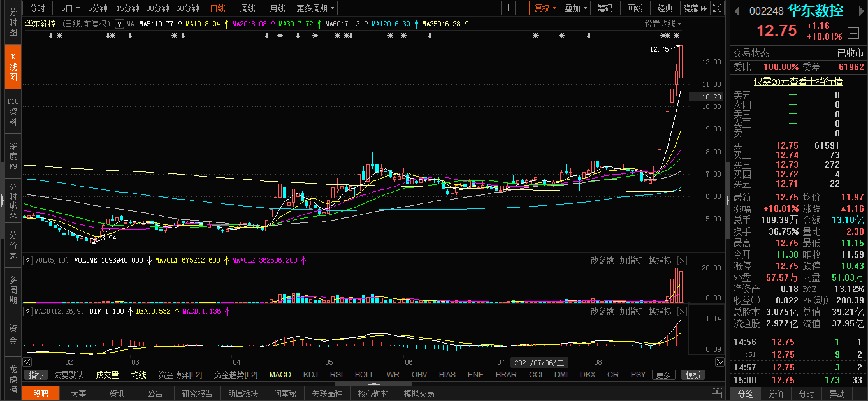Hide the side panel using 隐藏
This screenshot has width=868, height=401.
tap(695, 8)
